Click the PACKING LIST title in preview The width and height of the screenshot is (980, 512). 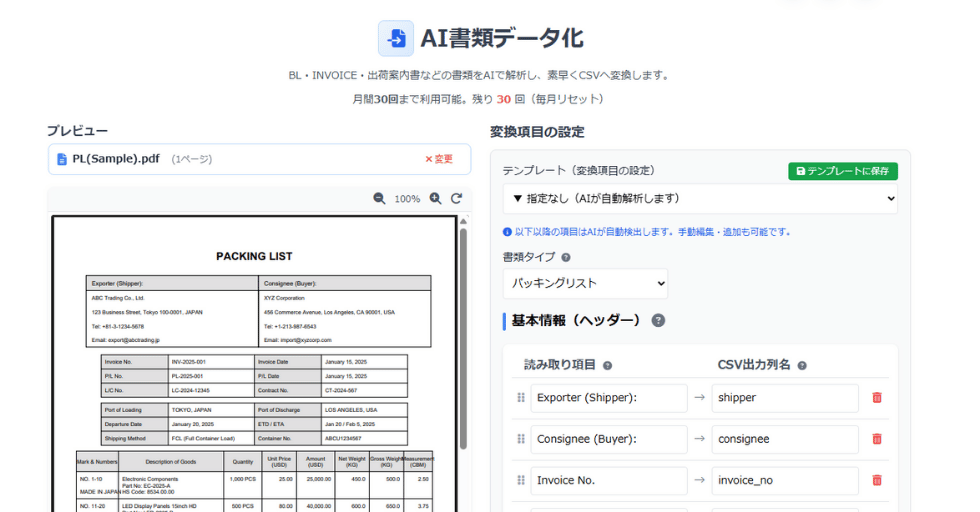(254, 256)
